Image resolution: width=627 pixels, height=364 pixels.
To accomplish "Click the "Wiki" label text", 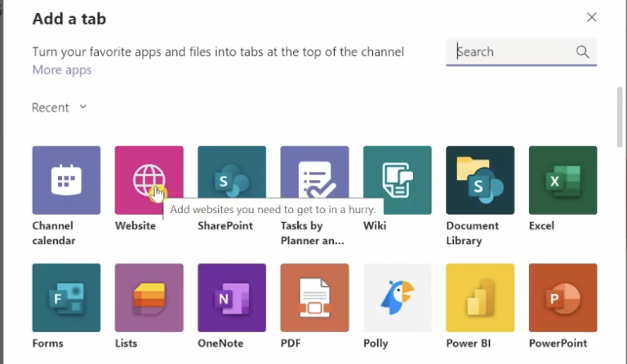I will (375, 226).
